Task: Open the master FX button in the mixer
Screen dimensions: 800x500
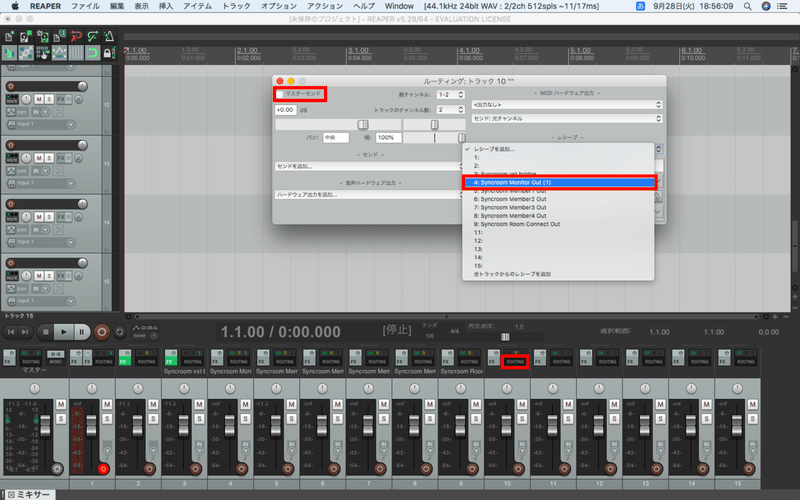Action: click(9, 357)
